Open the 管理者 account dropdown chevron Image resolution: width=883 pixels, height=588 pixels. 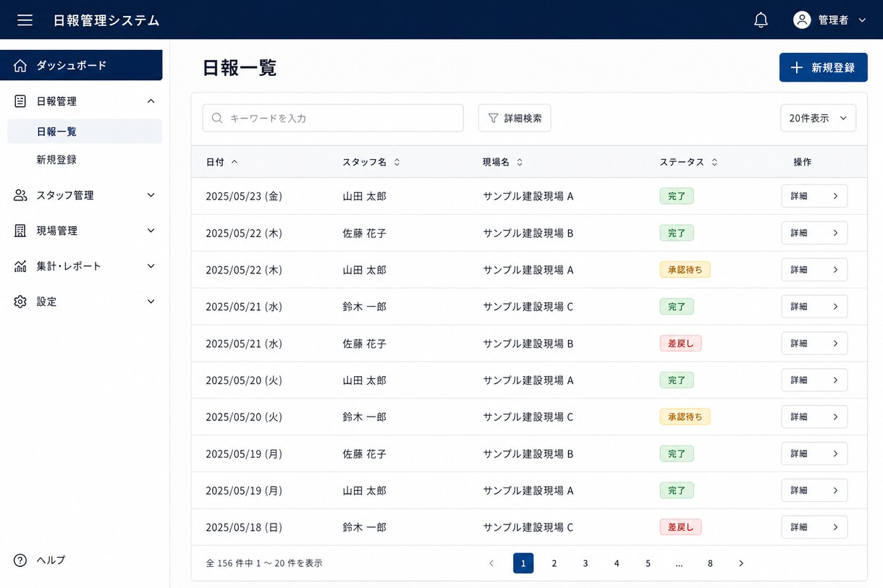[862, 20]
